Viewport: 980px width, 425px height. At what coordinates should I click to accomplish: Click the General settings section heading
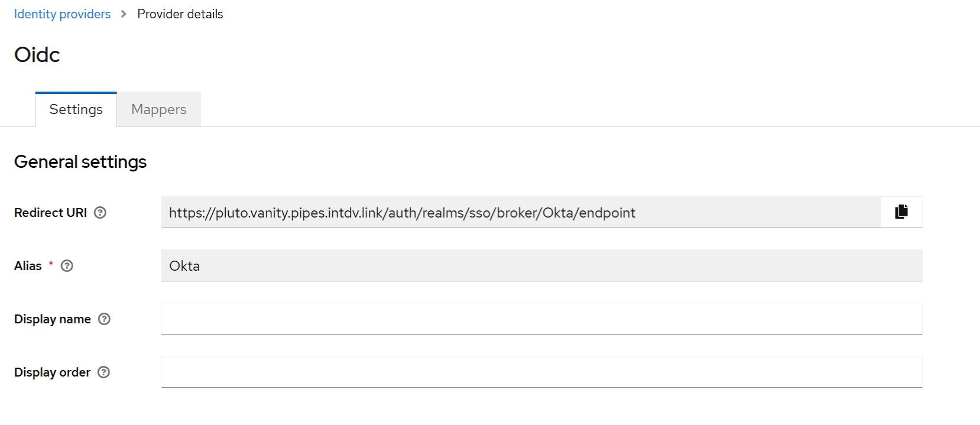pyautogui.click(x=80, y=162)
